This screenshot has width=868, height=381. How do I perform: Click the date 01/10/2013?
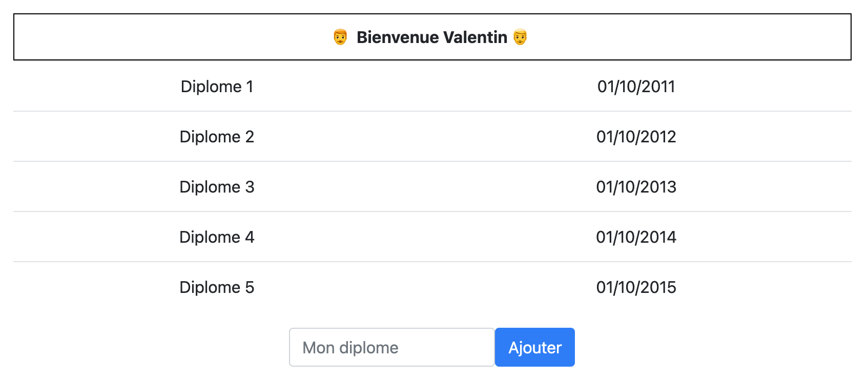(x=636, y=187)
